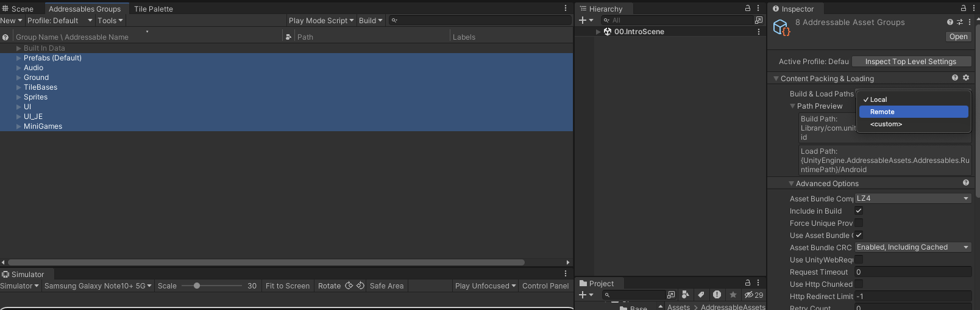Viewport: 980px width, 310px height.
Task: Enable the Use Http Chunked checkbox
Action: 859,284
